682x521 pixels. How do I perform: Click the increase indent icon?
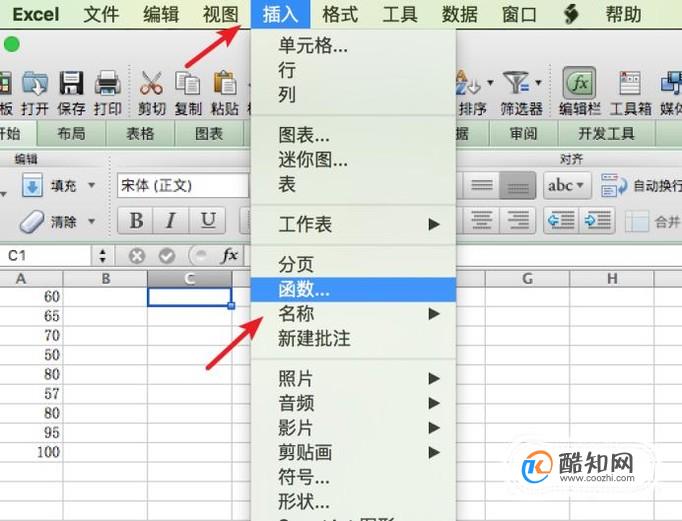(597, 221)
